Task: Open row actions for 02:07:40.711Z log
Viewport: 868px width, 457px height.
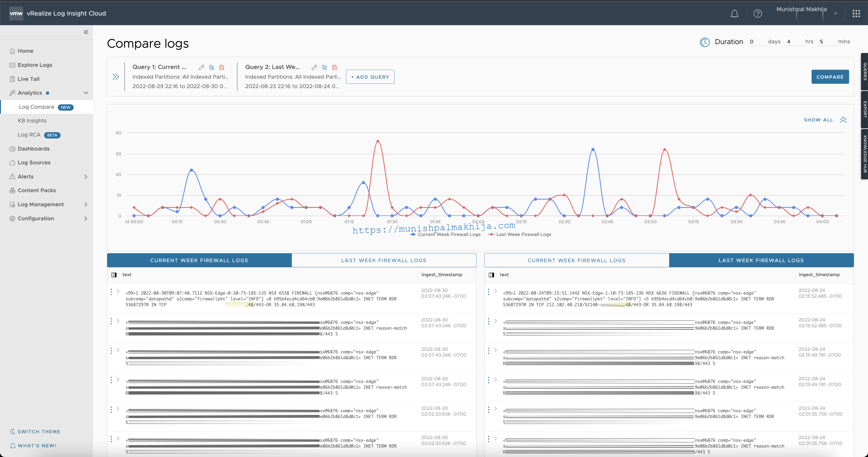Action: (x=111, y=292)
